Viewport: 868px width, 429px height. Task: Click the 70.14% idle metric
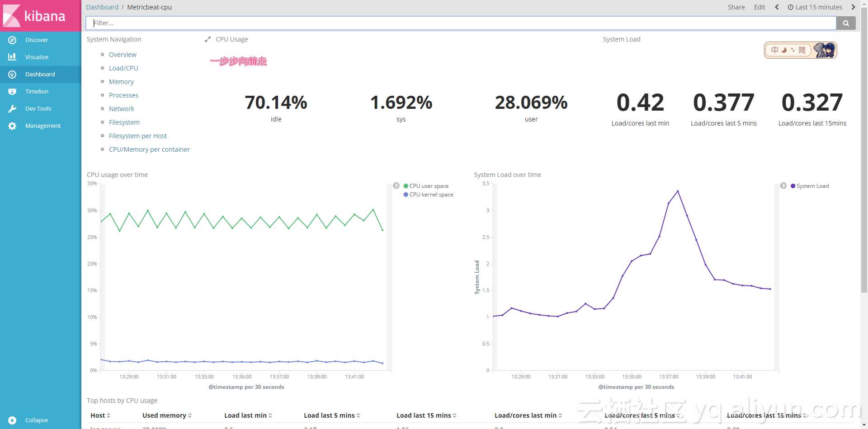tap(276, 103)
